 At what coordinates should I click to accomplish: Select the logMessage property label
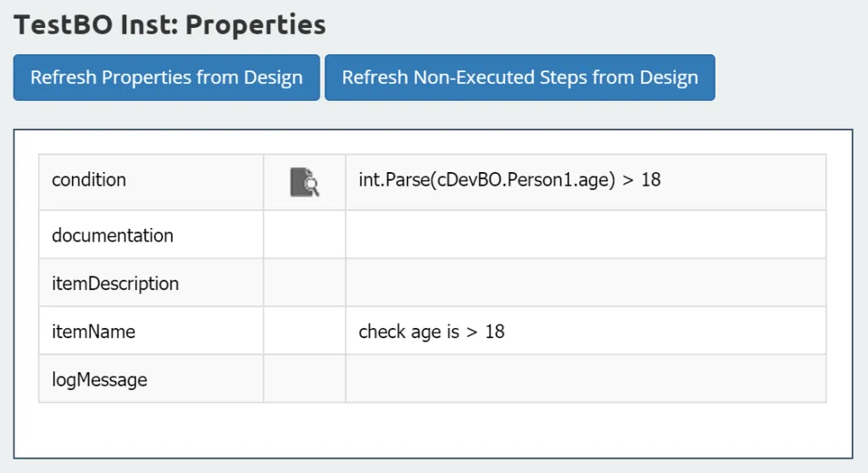100,380
